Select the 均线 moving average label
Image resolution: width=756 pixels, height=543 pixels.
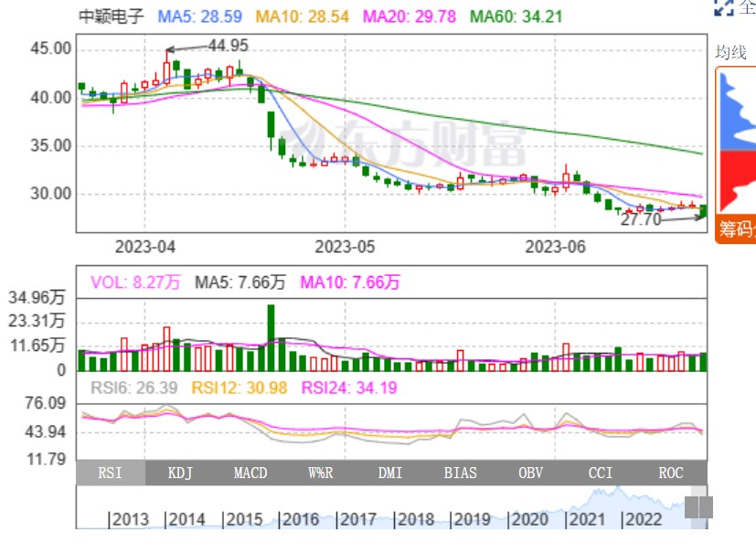click(730, 53)
